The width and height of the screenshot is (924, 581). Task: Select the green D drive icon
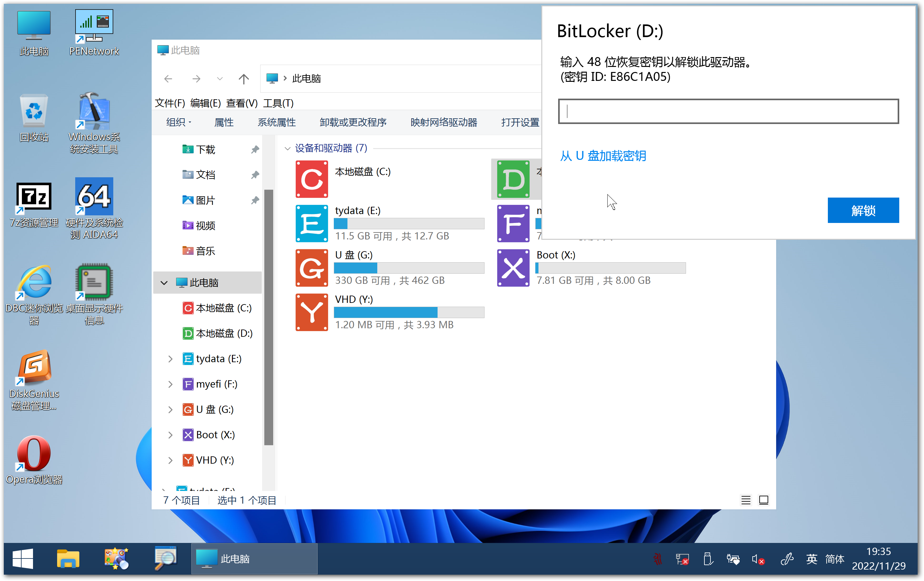point(513,179)
